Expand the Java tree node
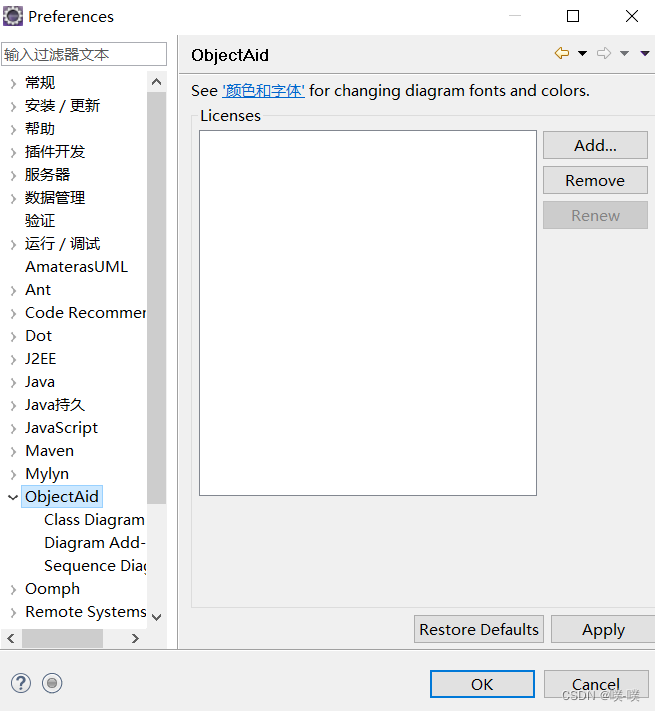Screen dimensions: 655x711 (x=13, y=382)
